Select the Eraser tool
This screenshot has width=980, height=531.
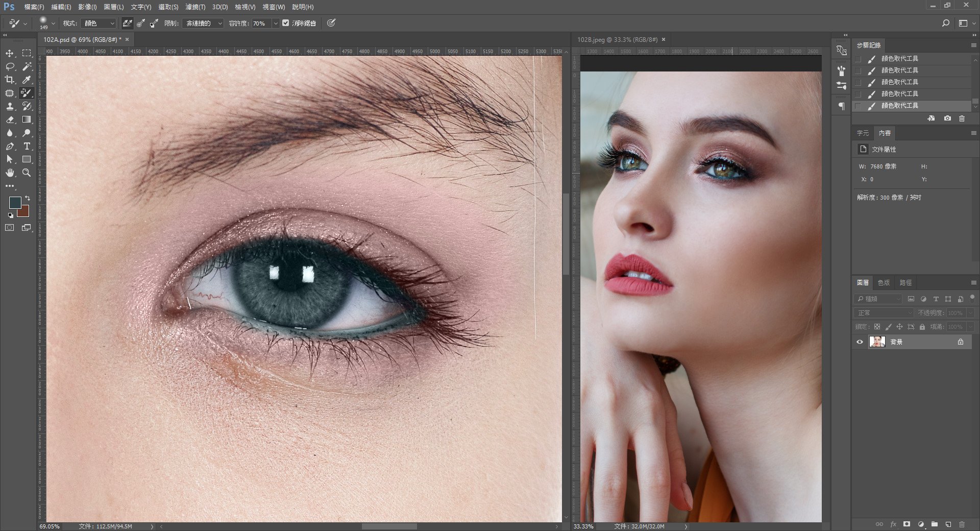click(x=10, y=119)
